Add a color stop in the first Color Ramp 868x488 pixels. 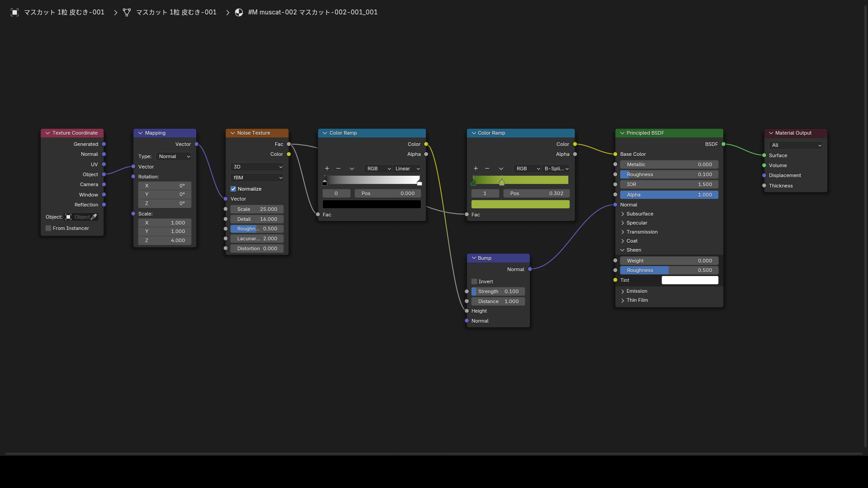click(x=327, y=169)
